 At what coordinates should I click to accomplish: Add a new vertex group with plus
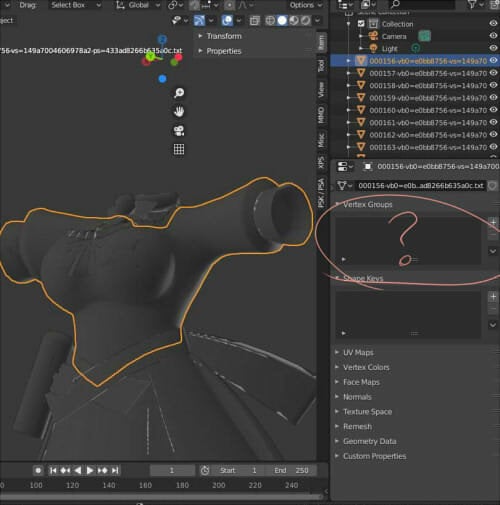[x=493, y=222]
